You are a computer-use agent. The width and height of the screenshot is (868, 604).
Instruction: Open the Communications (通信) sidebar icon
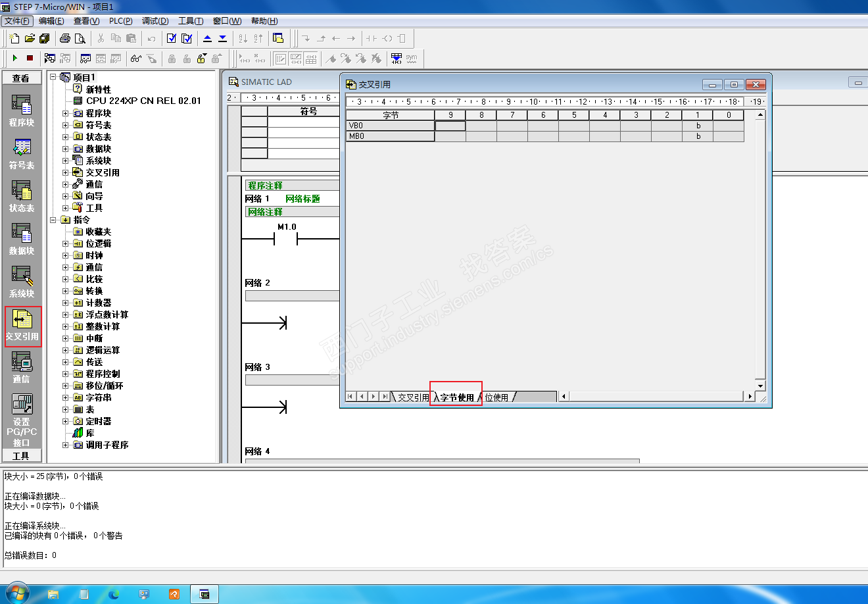pos(22,366)
